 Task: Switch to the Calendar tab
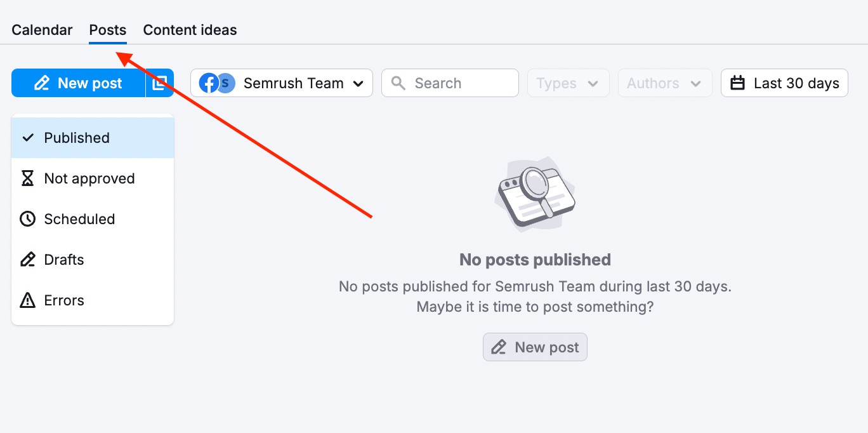[x=42, y=30]
